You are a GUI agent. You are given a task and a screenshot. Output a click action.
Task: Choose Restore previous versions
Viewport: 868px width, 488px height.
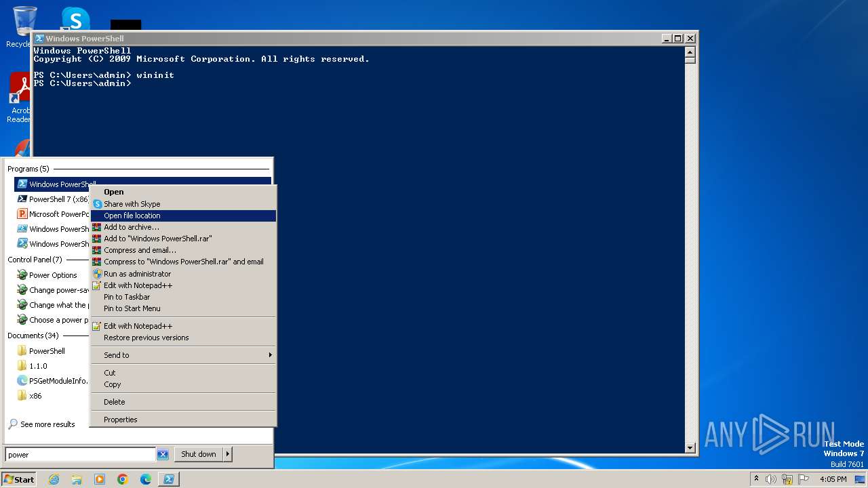(183, 338)
